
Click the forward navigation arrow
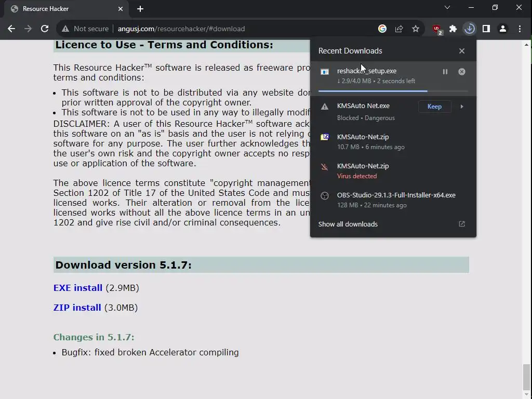(x=28, y=29)
